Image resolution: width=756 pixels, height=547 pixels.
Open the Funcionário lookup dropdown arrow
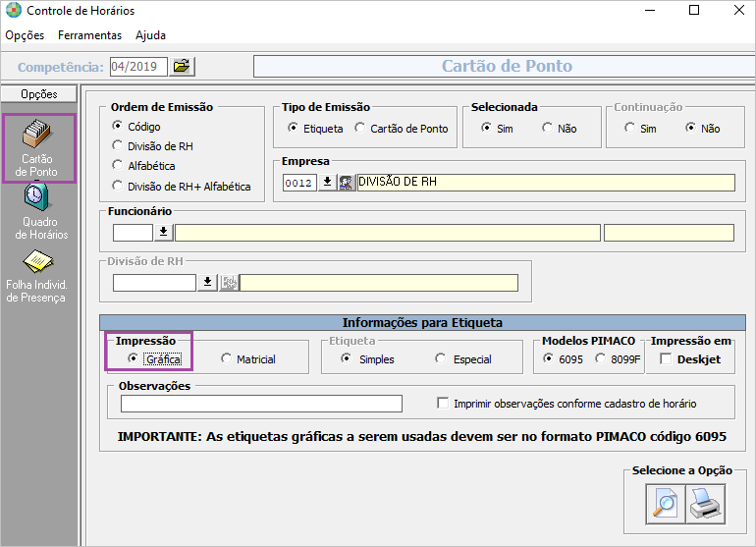pyautogui.click(x=163, y=233)
